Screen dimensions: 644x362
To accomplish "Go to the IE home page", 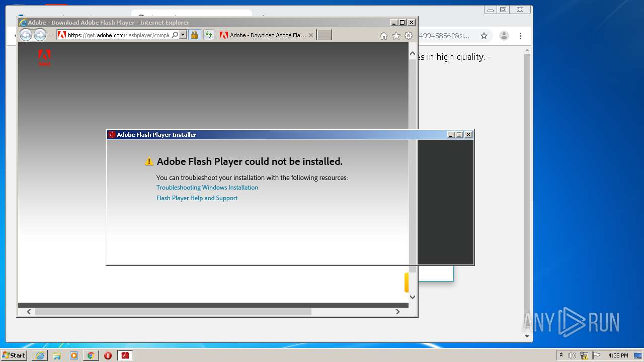I will tap(384, 36).
